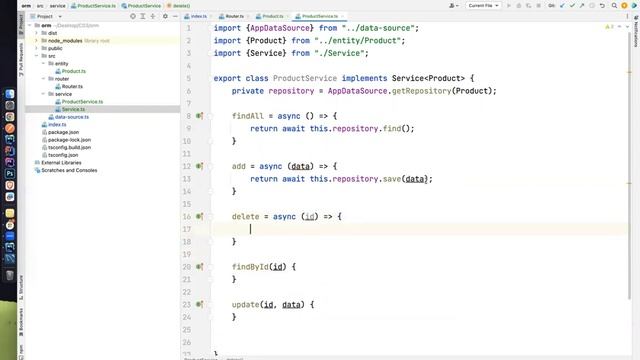This screenshot has width=640, height=360.
Task: Click the warnings indicator in editor corner
Action: pos(609,27)
